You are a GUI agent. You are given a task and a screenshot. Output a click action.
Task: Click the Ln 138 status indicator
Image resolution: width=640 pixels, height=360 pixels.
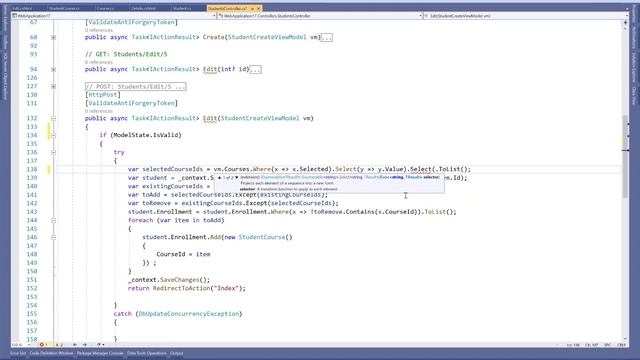[x=573, y=345]
